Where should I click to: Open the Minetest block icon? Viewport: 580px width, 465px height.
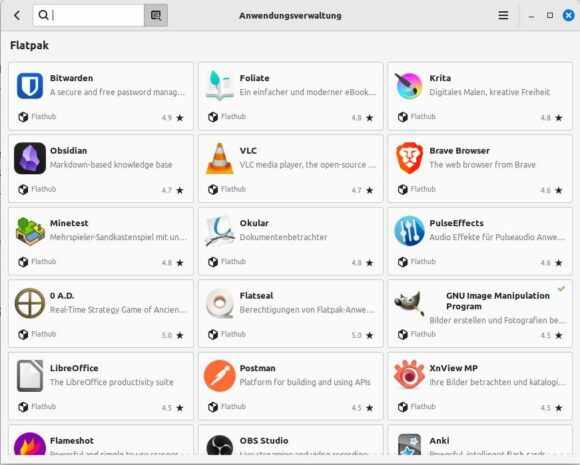[x=30, y=231]
